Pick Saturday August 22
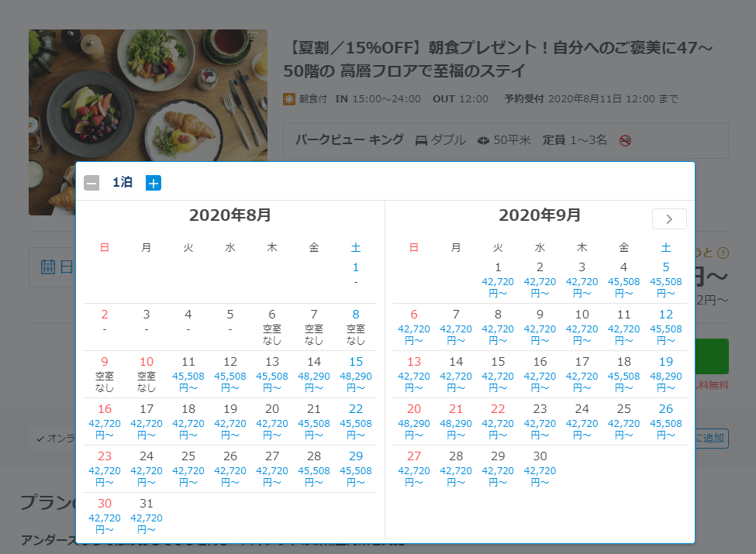Viewport: 756px width, 554px height. pyautogui.click(x=356, y=422)
